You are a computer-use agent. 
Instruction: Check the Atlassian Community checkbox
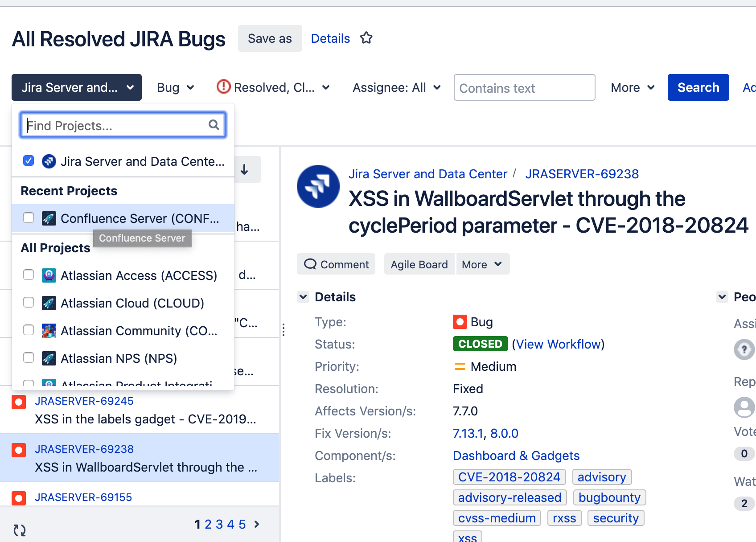(x=29, y=330)
